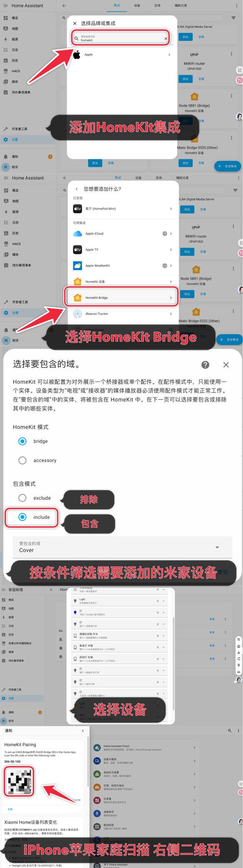
Task: Clear the homekit search text
Action: tap(165, 38)
